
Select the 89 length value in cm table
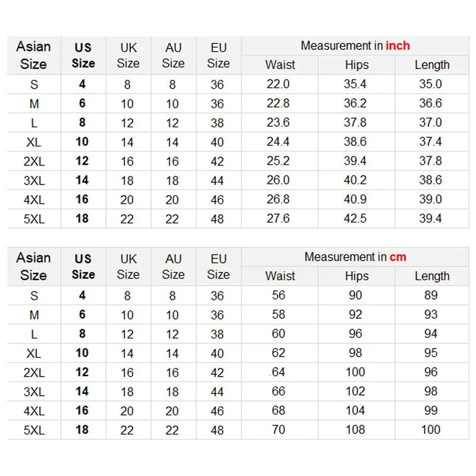point(431,295)
